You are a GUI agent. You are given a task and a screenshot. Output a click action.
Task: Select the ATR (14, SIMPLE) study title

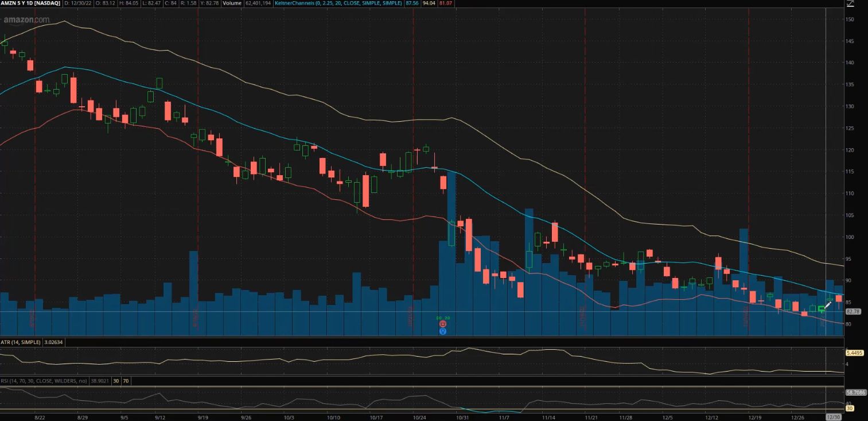pos(20,342)
